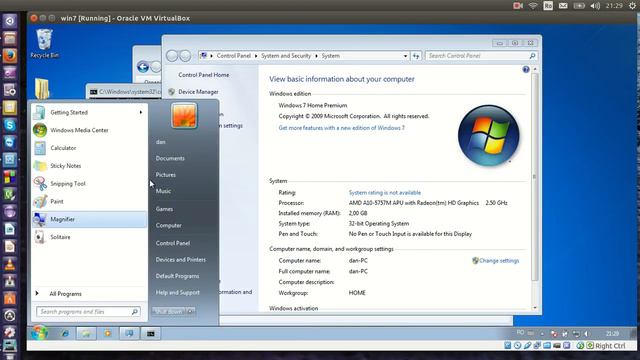Click Windows tray volume icon
Viewport: 640px width, 360px height.
tap(587, 334)
